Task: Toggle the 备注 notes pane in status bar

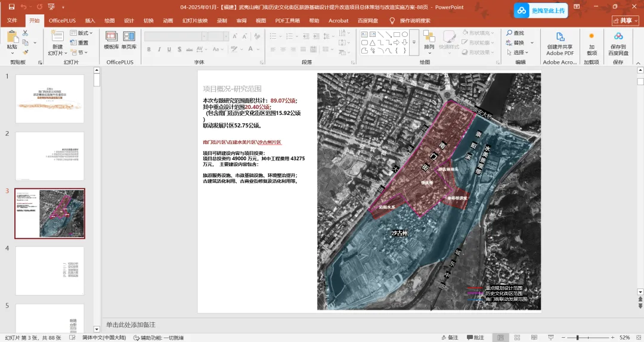Action: (449, 337)
